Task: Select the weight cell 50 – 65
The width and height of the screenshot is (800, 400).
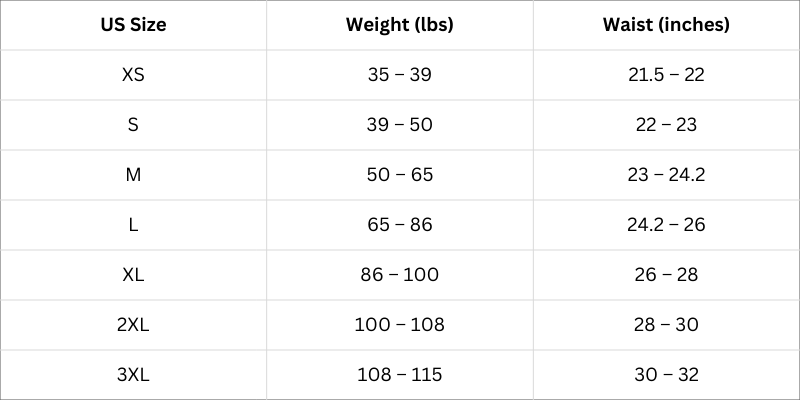Action: click(x=399, y=175)
